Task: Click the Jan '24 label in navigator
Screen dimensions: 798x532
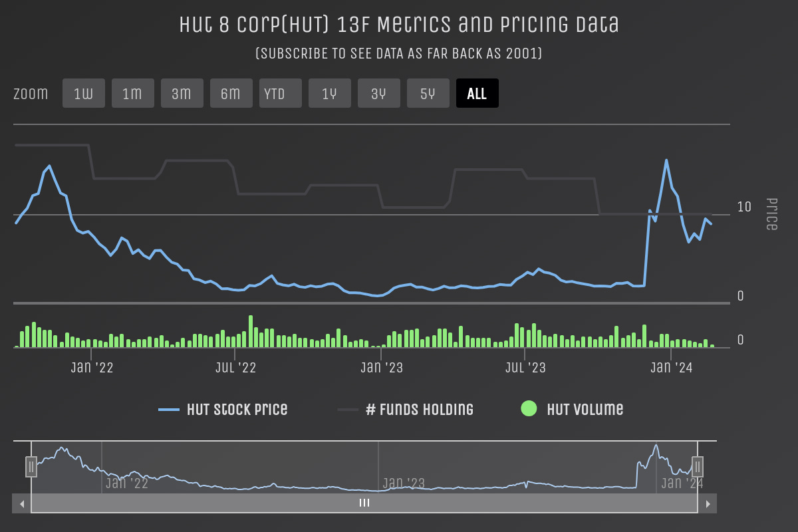Action: click(681, 483)
